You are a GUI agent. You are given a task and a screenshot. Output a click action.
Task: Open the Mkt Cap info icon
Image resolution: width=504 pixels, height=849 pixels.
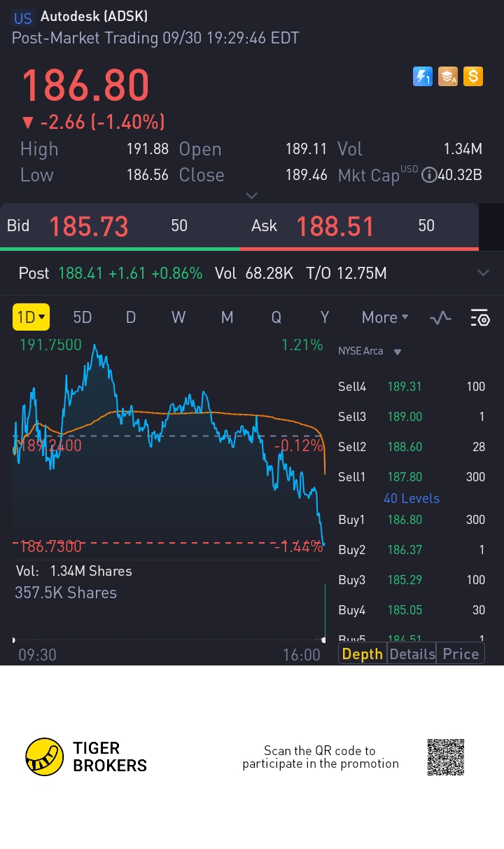[x=428, y=175]
